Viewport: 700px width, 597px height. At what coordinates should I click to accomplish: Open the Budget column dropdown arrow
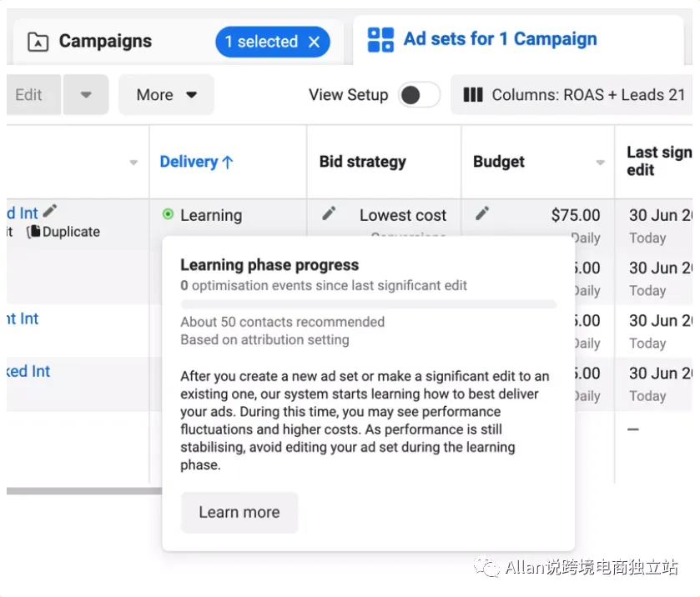click(600, 163)
